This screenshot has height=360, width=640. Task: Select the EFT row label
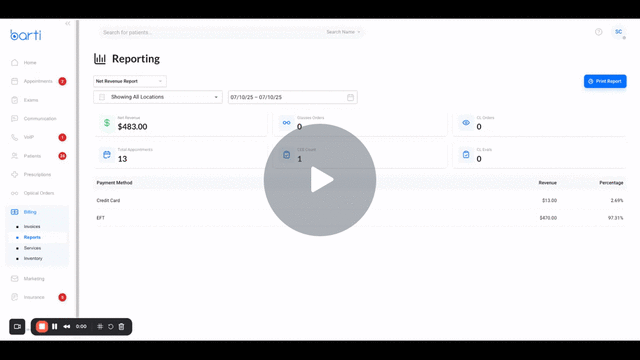100,218
